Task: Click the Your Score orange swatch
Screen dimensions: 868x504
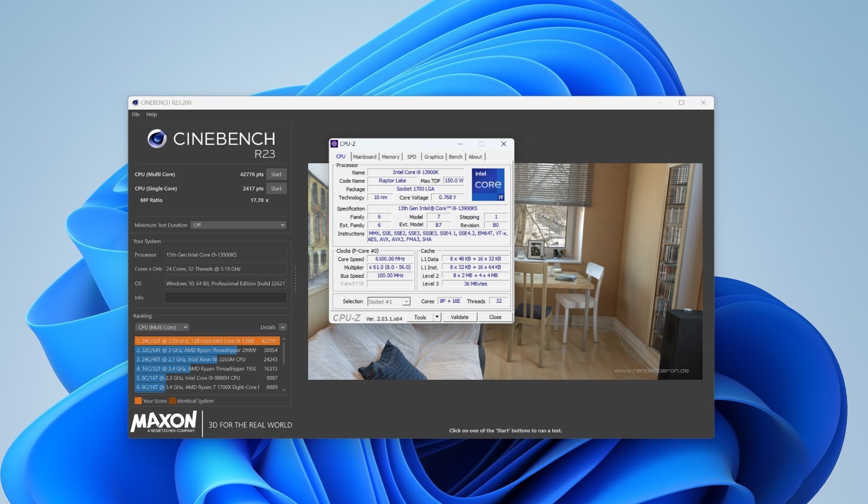Action: 138,401
